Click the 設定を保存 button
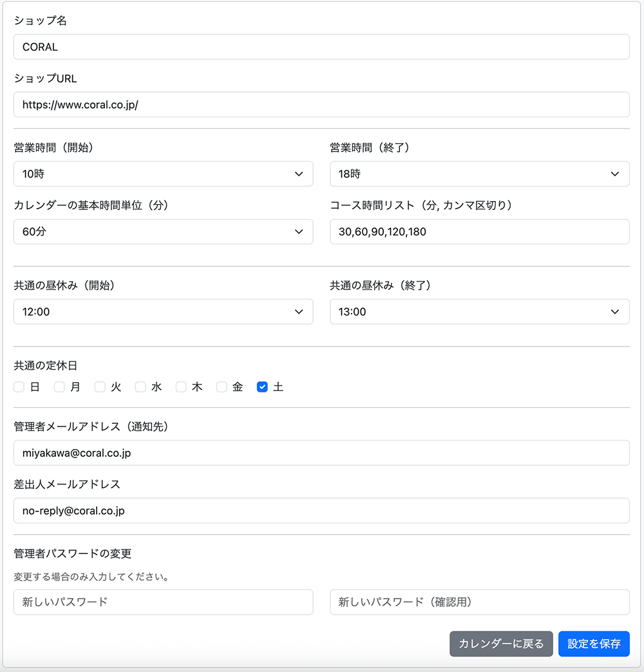Image resolution: width=644 pixels, height=672 pixels. 593,644
